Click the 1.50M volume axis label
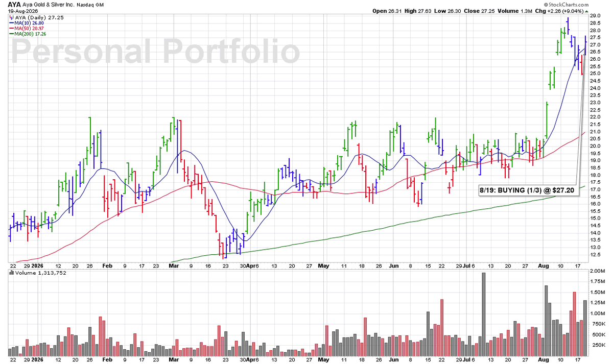Viewport: 613px width, 364px height. click(x=597, y=292)
